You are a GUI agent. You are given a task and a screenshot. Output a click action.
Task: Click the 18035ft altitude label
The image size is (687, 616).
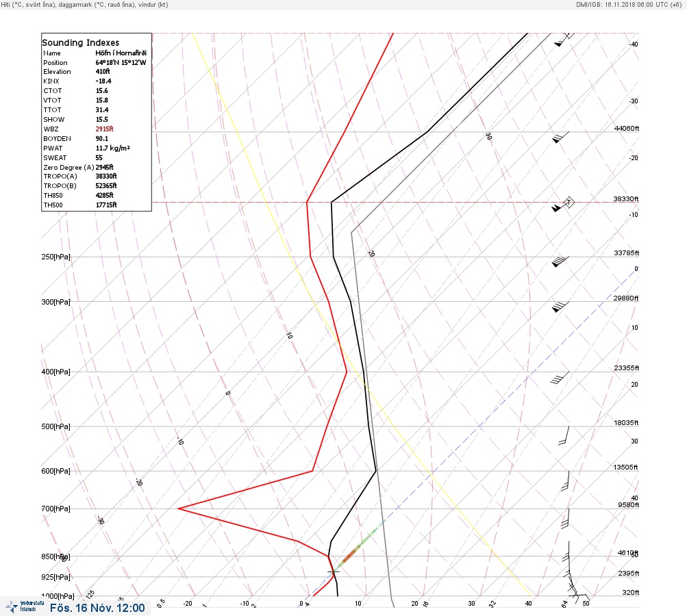click(x=626, y=422)
